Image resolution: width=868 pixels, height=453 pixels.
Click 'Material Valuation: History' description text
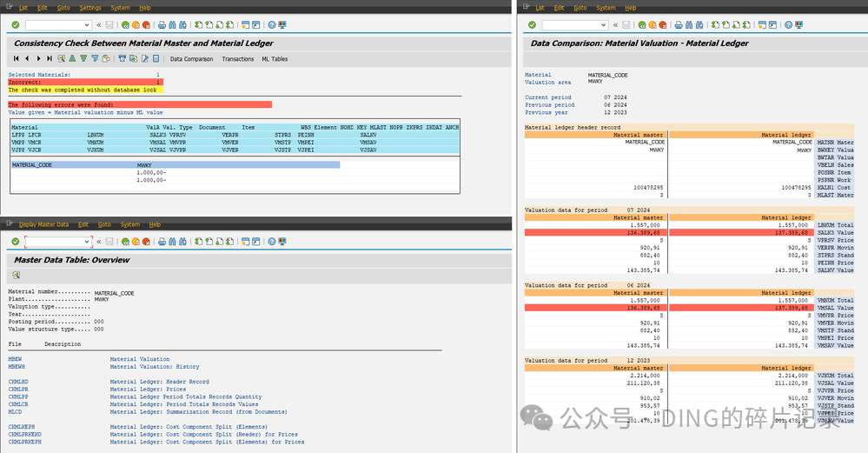pos(155,367)
